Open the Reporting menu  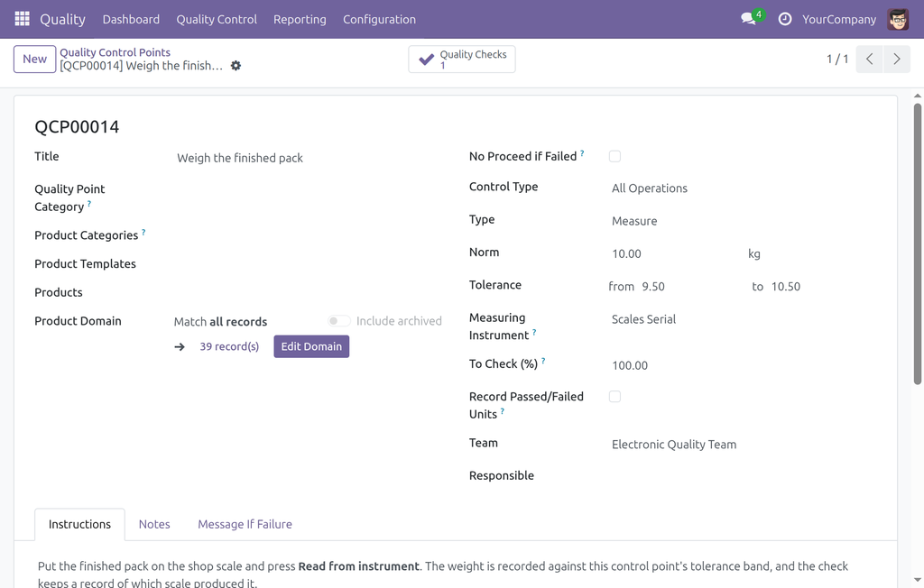pos(300,19)
